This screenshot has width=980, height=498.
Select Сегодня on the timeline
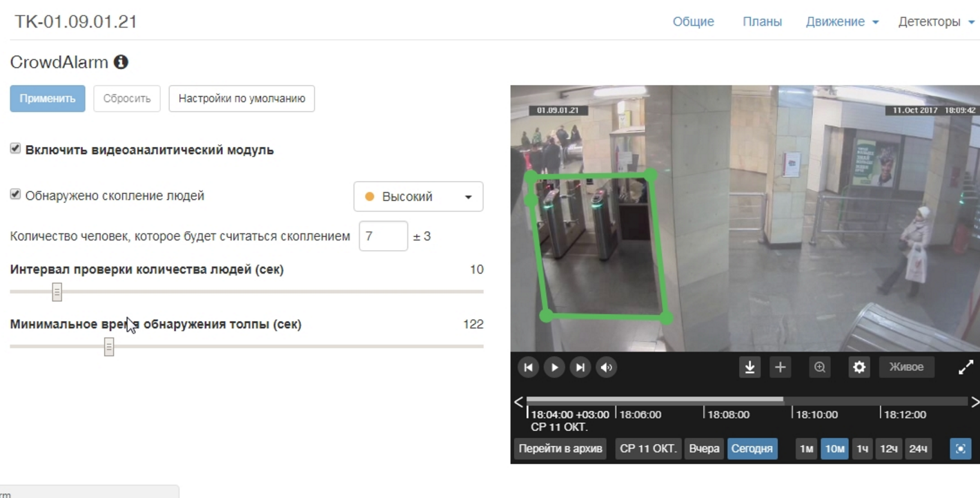tap(752, 449)
